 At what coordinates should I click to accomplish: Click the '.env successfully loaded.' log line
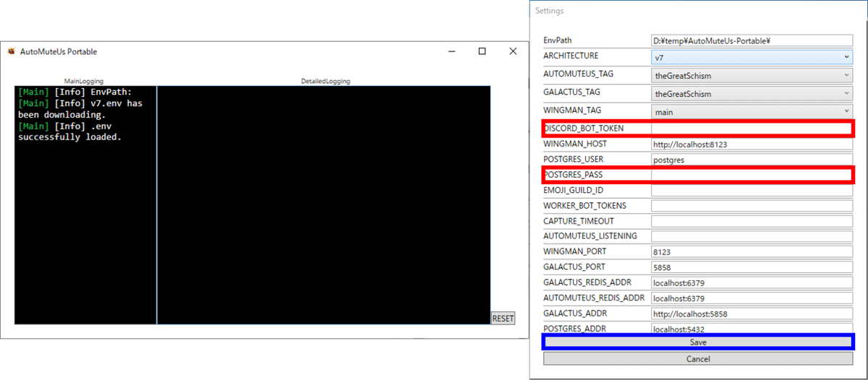pyautogui.click(x=69, y=131)
